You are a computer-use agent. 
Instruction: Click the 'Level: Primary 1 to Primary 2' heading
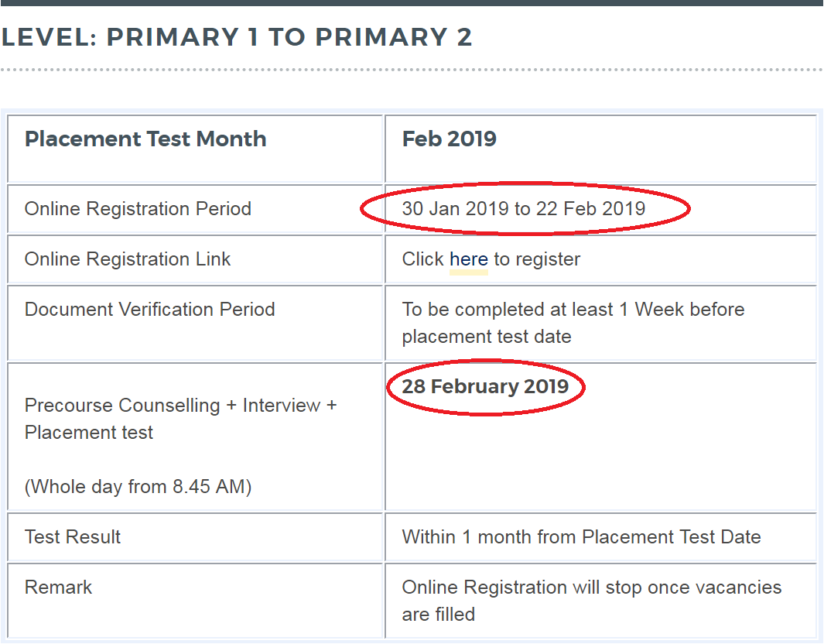[x=237, y=37]
